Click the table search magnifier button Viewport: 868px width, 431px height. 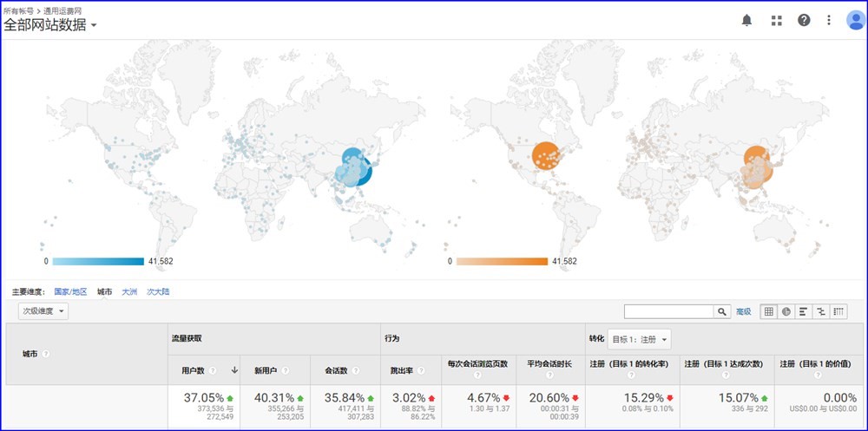click(x=722, y=311)
